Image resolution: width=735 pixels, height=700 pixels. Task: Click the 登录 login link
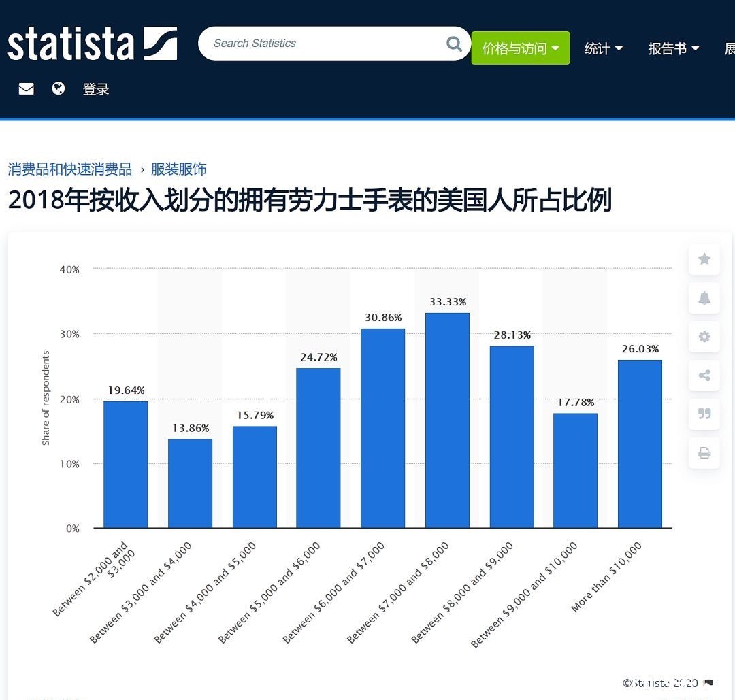[96, 89]
